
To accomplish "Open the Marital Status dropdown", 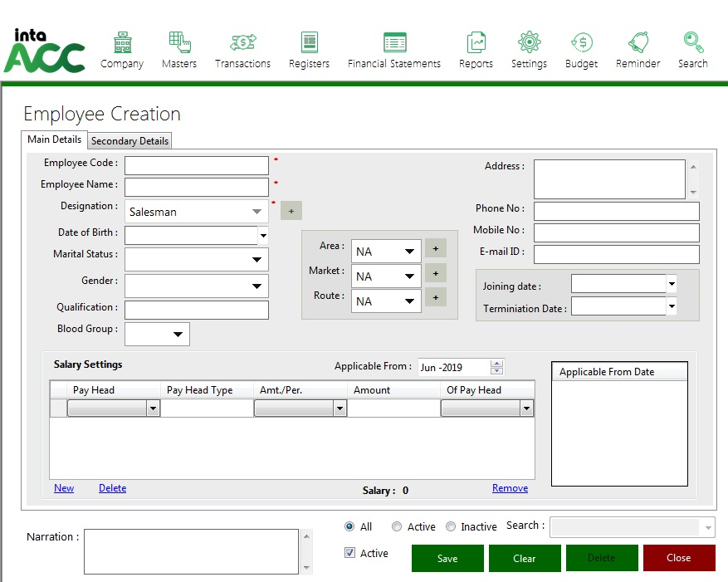I will [x=257, y=260].
